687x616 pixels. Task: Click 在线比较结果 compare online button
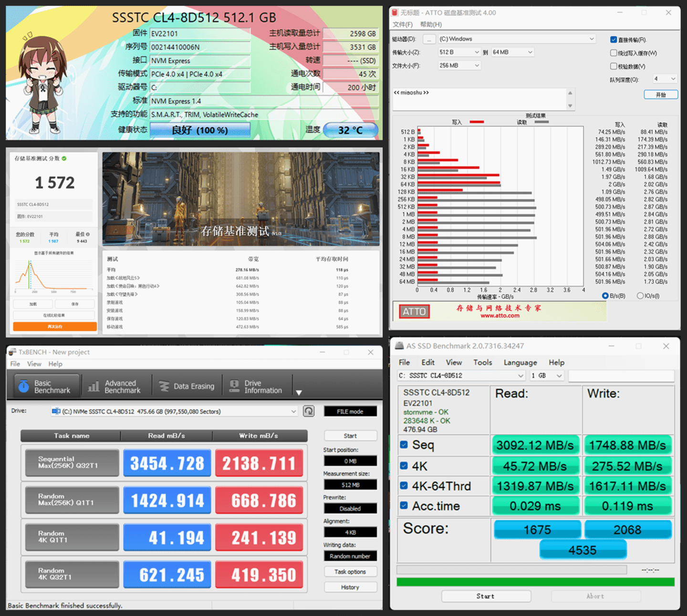click(x=54, y=315)
